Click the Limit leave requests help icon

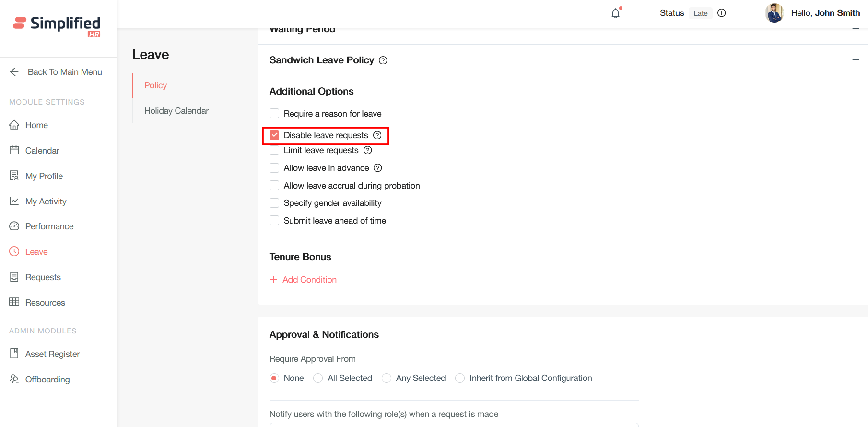[368, 150]
